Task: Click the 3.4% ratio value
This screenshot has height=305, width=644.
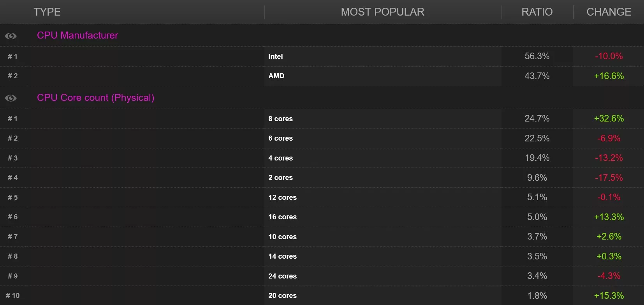Action: [537, 276]
